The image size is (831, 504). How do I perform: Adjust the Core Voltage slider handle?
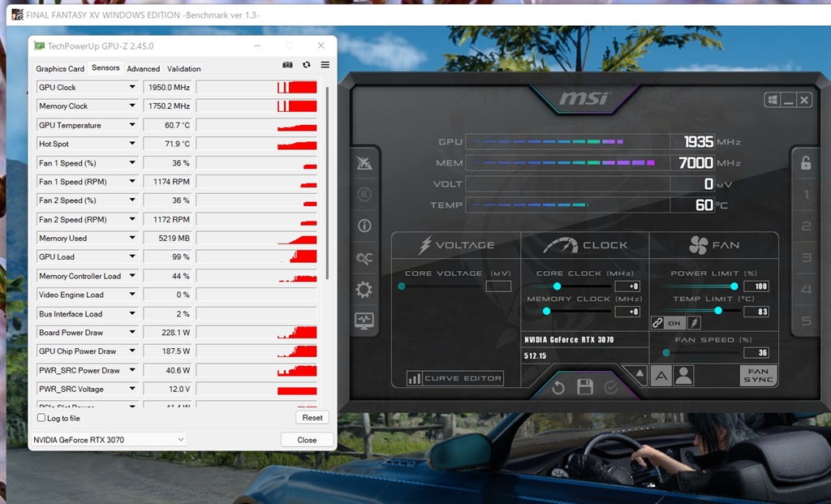point(402,286)
